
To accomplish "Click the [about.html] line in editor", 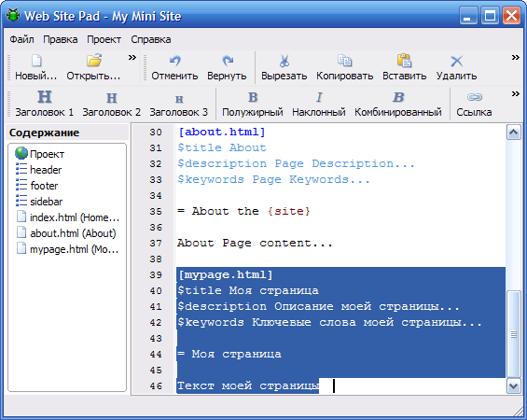I will [221, 132].
